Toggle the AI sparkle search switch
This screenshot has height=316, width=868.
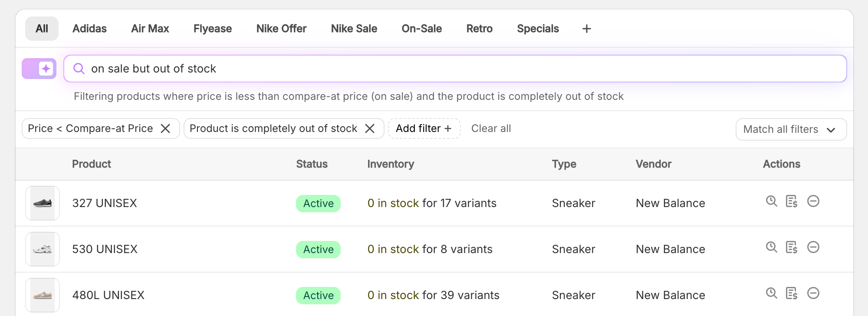(39, 69)
